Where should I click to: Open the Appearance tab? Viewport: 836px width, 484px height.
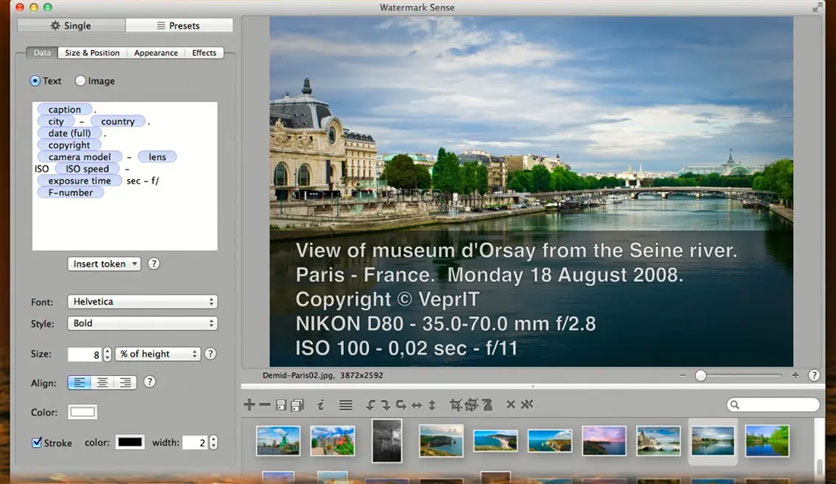pos(156,53)
